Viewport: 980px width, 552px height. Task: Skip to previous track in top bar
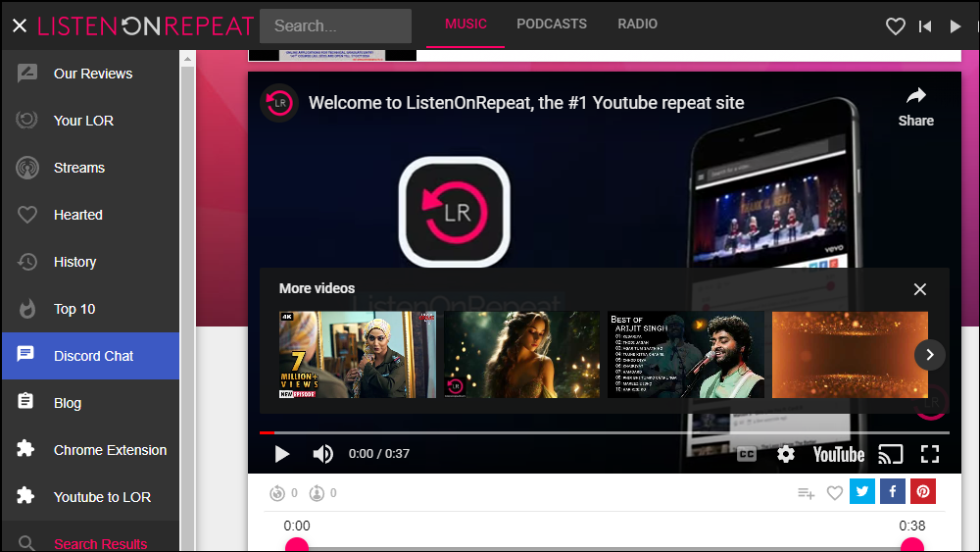[x=925, y=26]
